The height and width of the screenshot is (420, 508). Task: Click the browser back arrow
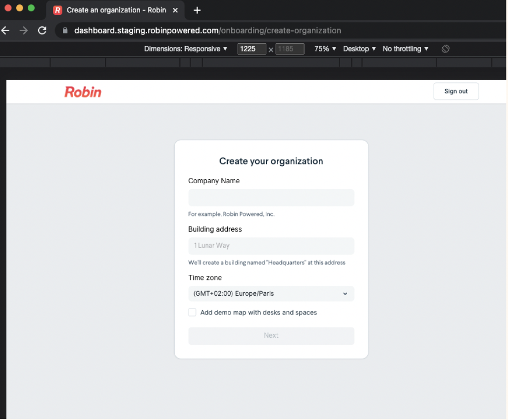click(x=5, y=31)
